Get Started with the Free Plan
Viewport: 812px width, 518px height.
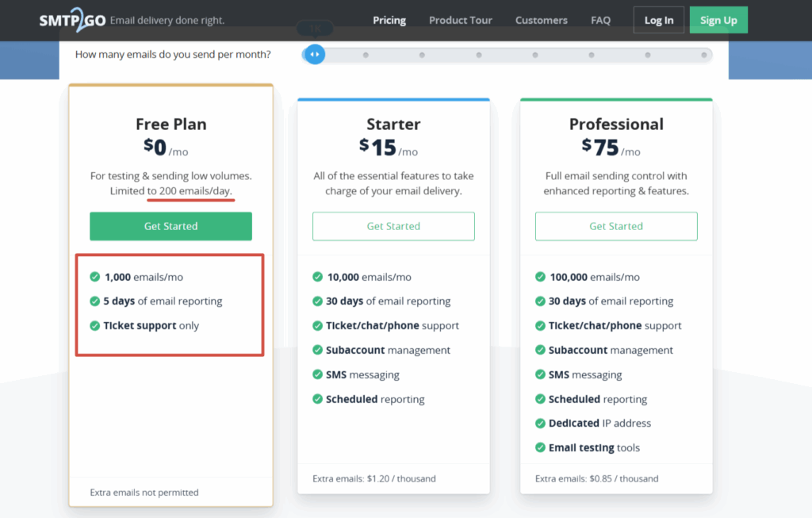[x=171, y=226]
